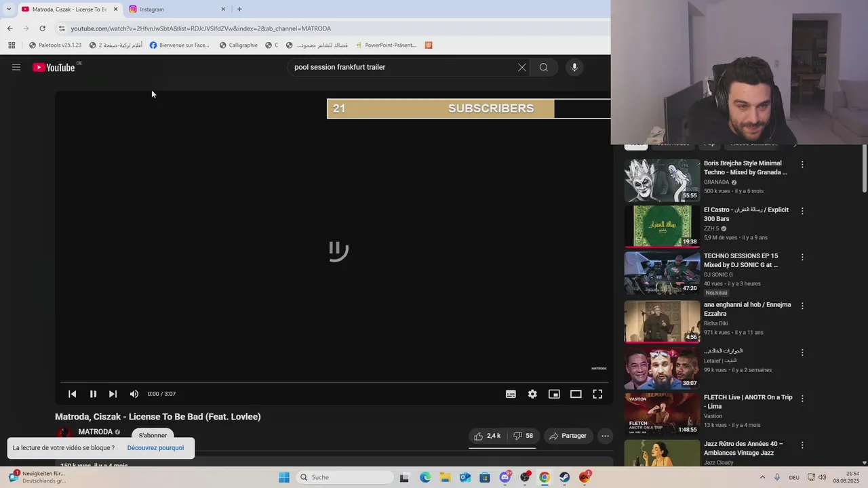This screenshot has height=488, width=868.
Task: Skip to the previous video in the player
Action: [72, 394]
